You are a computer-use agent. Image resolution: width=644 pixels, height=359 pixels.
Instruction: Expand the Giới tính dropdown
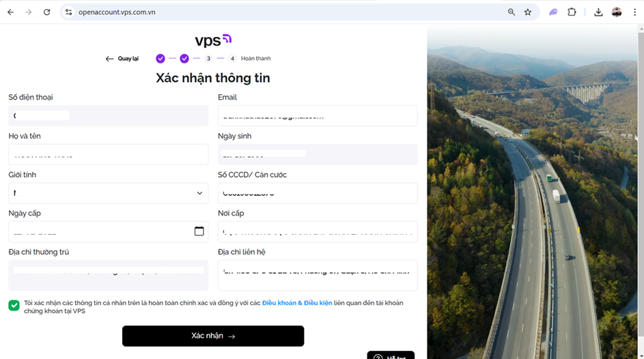pos(109,193)
